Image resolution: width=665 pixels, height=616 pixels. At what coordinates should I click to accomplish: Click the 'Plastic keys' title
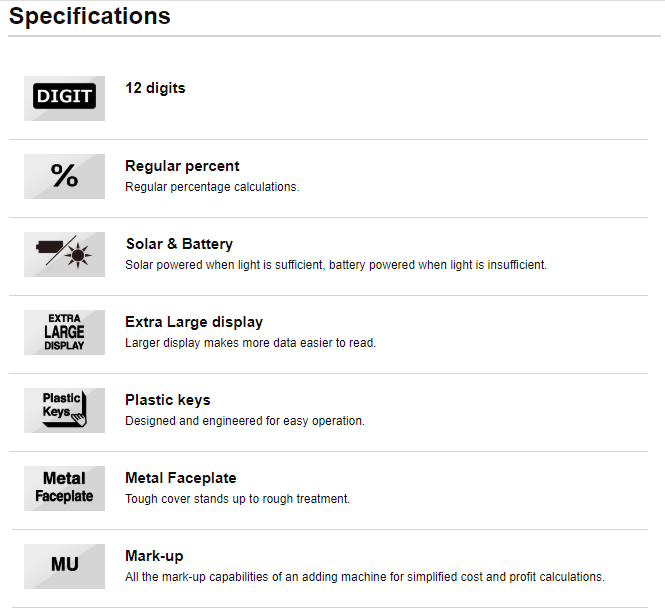[x=168, y=400]
